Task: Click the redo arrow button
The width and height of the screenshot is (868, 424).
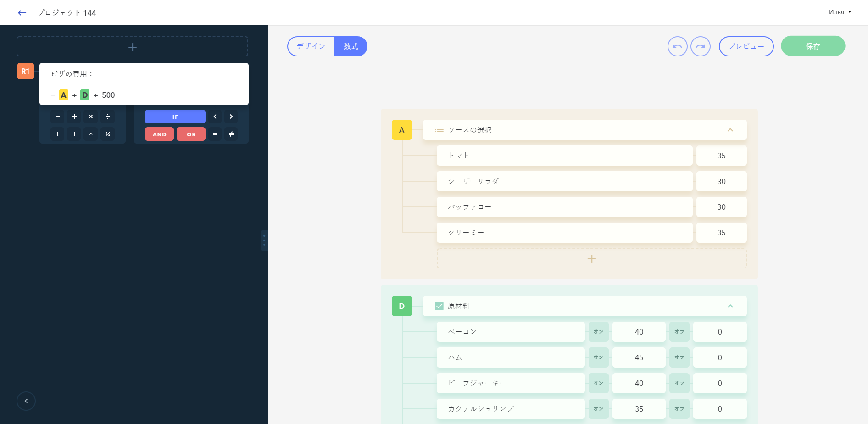Action: 701,46
